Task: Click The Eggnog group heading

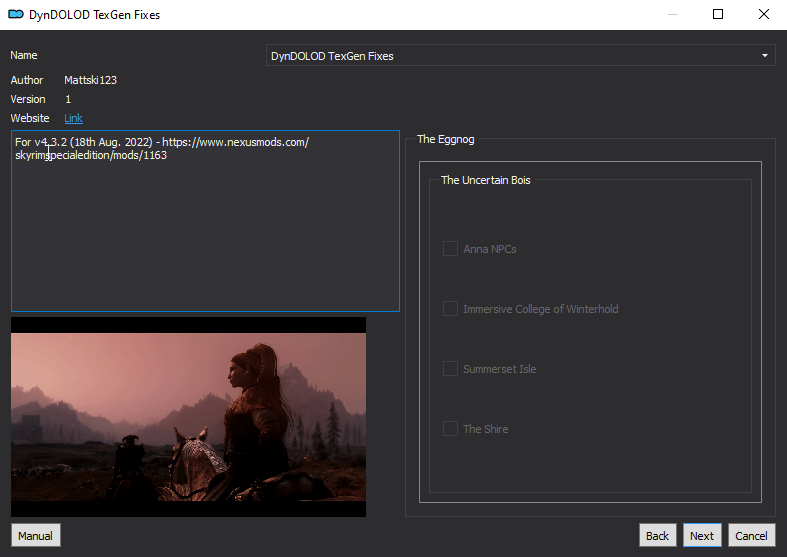Action: [x=446, y=140]
